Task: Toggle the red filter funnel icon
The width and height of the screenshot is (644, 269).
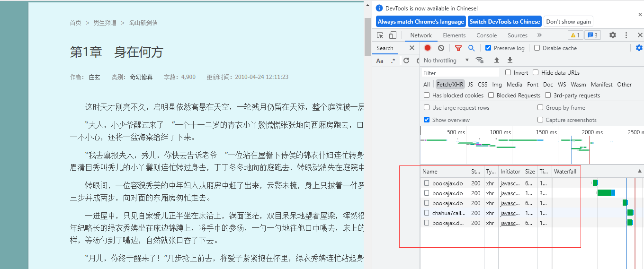Action: tap(458, 48)
